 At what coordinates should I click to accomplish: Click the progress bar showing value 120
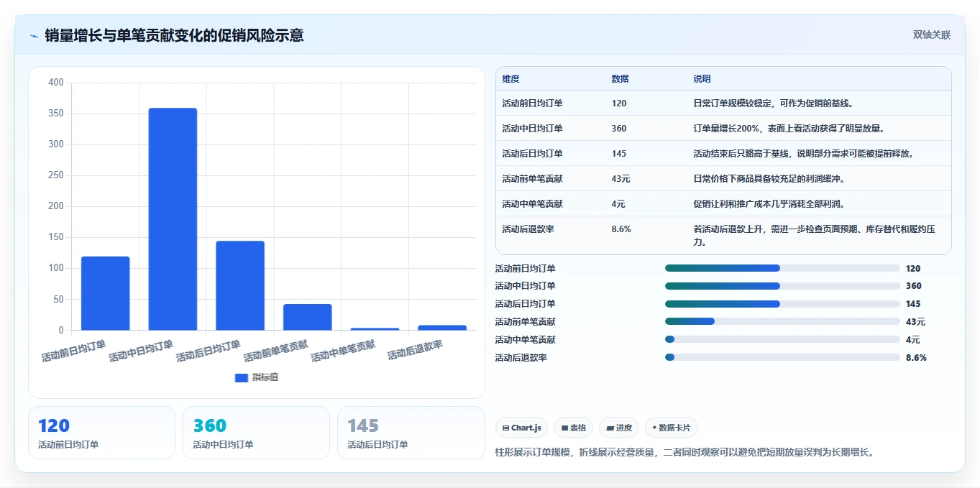pos(782,268)
